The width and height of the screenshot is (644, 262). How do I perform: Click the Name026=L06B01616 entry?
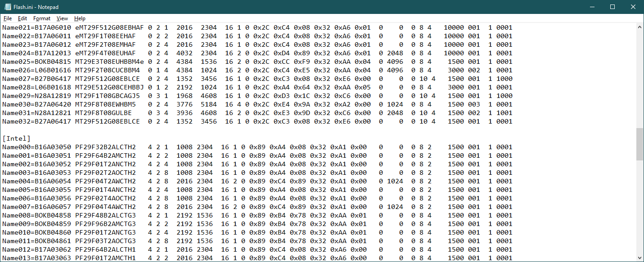36,70
